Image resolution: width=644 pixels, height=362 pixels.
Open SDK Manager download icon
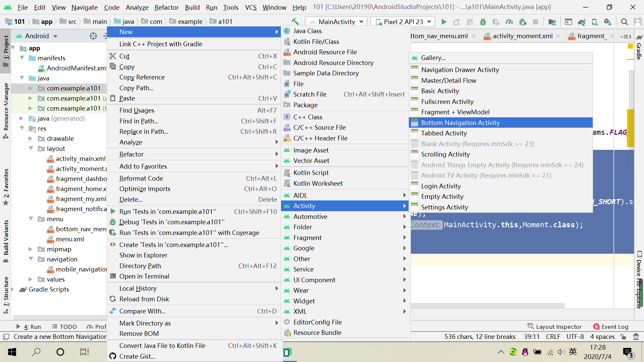point(607,22)
